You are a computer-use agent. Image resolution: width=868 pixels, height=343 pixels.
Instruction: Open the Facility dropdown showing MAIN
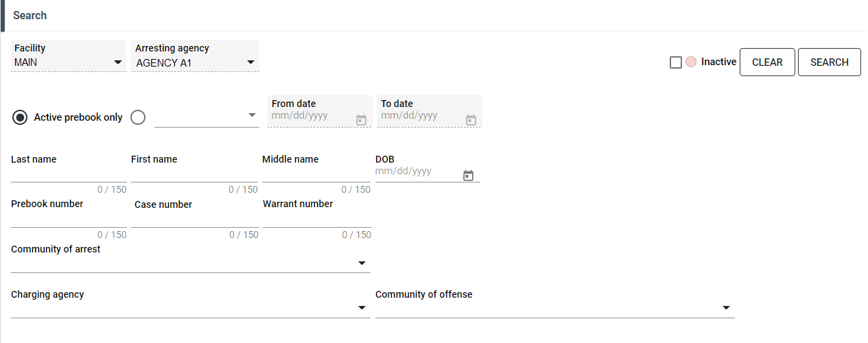click(69, 56)
